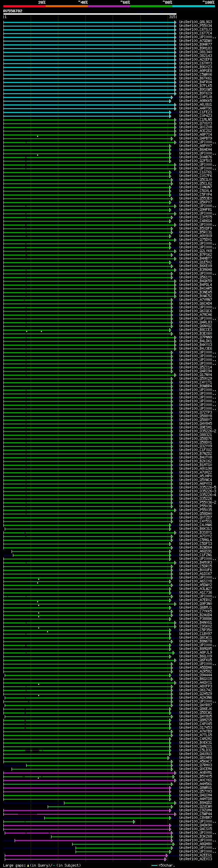Viewport: 218px width, 868px height.
Task: Click the purple ~60% identity legend segment
Action: (109, 6)
